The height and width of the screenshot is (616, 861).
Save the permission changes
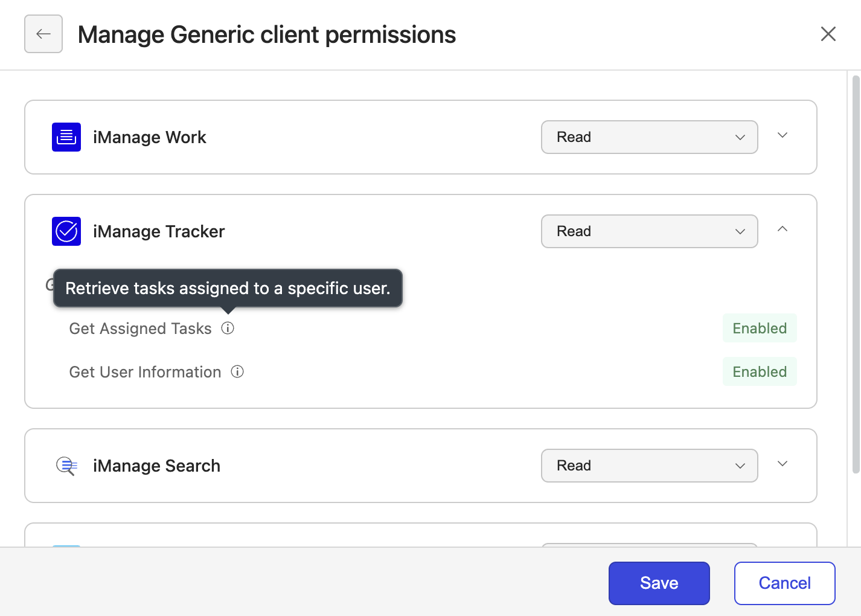coord(659,583)
